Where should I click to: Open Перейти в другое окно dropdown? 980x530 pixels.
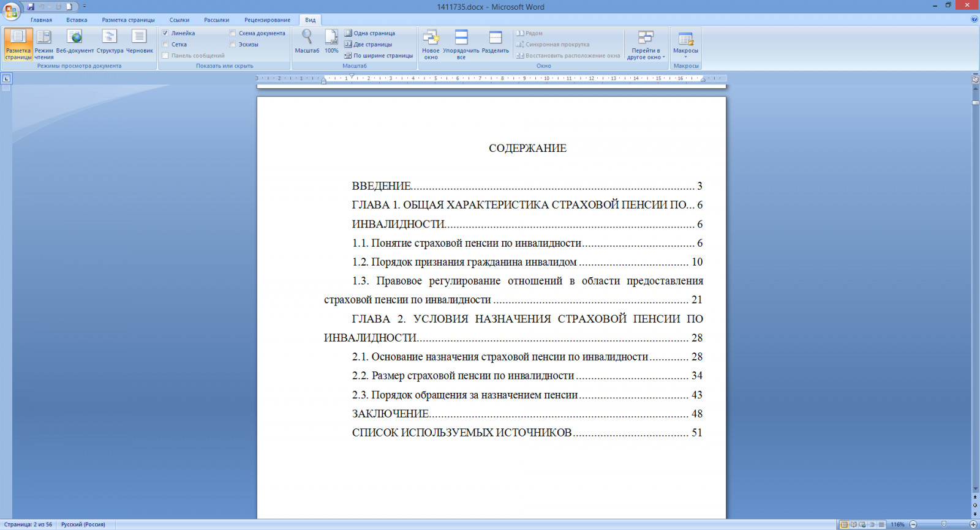pos(646,44)
